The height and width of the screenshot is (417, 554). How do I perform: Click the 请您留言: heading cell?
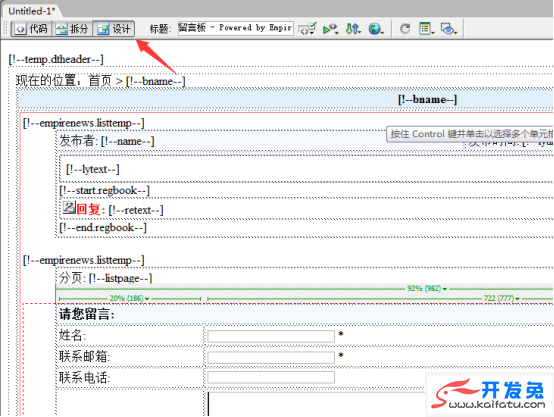(305, 314)
